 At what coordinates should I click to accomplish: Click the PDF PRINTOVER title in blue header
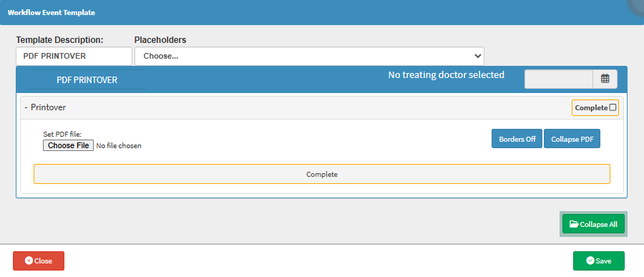(x=87, y=79)
